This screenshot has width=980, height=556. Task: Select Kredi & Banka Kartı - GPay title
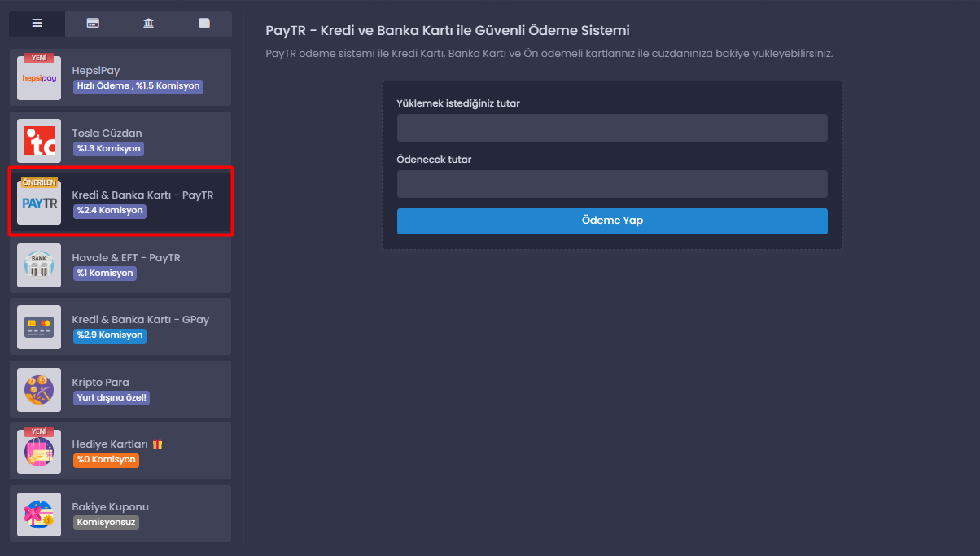point(141,320)
